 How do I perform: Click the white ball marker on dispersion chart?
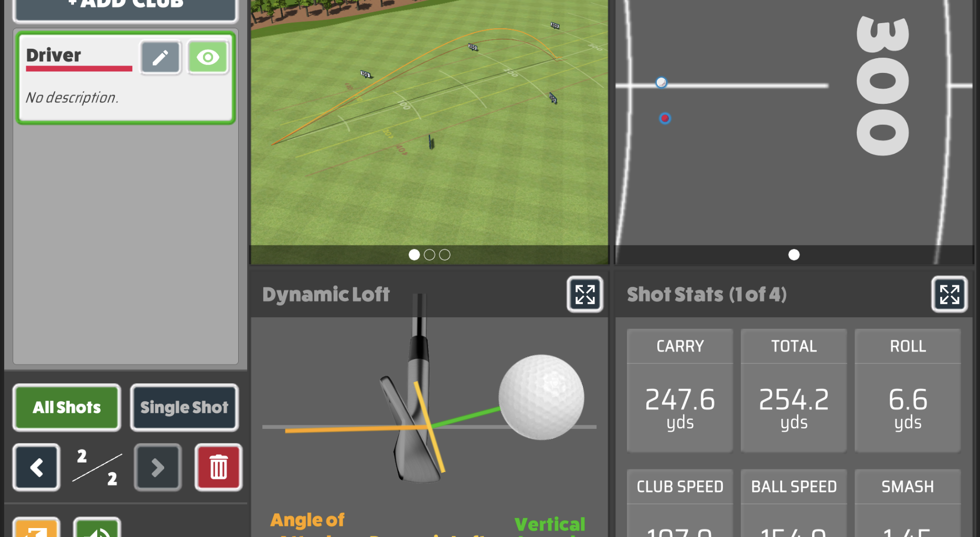661,82
